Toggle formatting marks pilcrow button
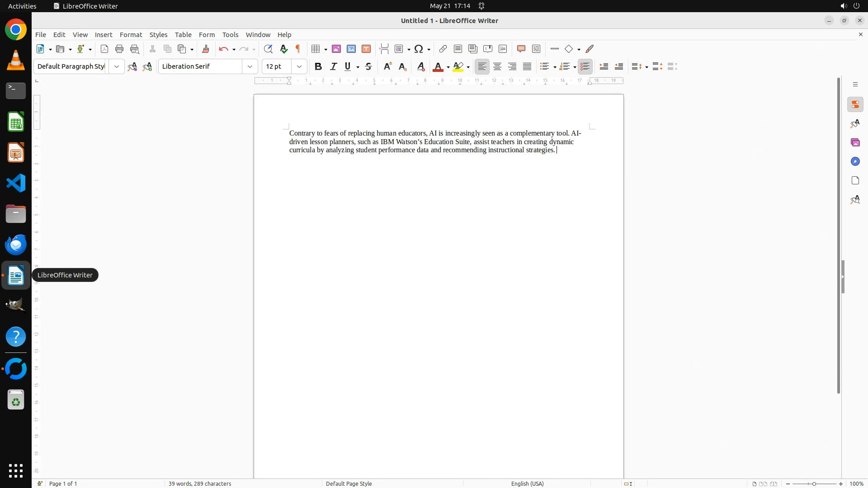The height and width of the screenshot is (488, 868). [298, 49]
